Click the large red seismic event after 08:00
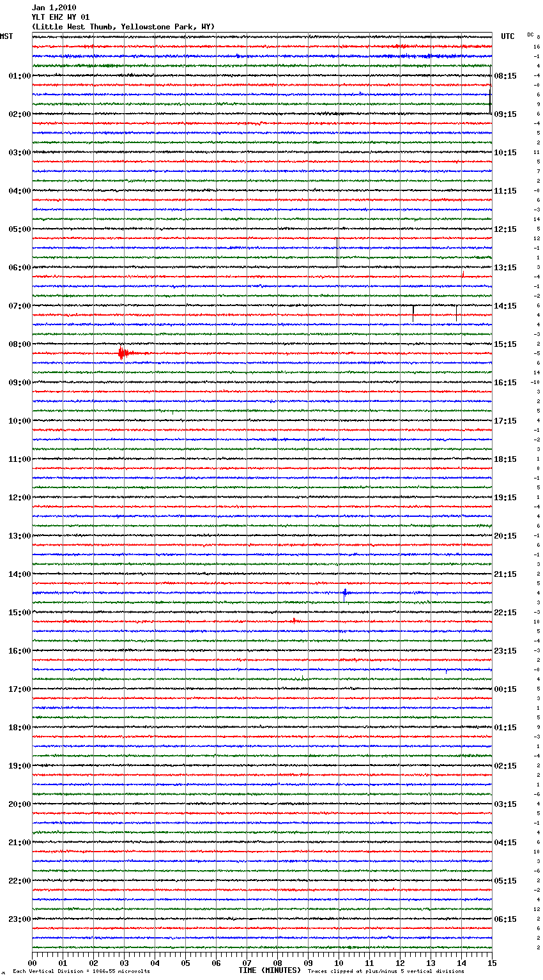This screenshot has width=543, height=980. coord(122,353)
